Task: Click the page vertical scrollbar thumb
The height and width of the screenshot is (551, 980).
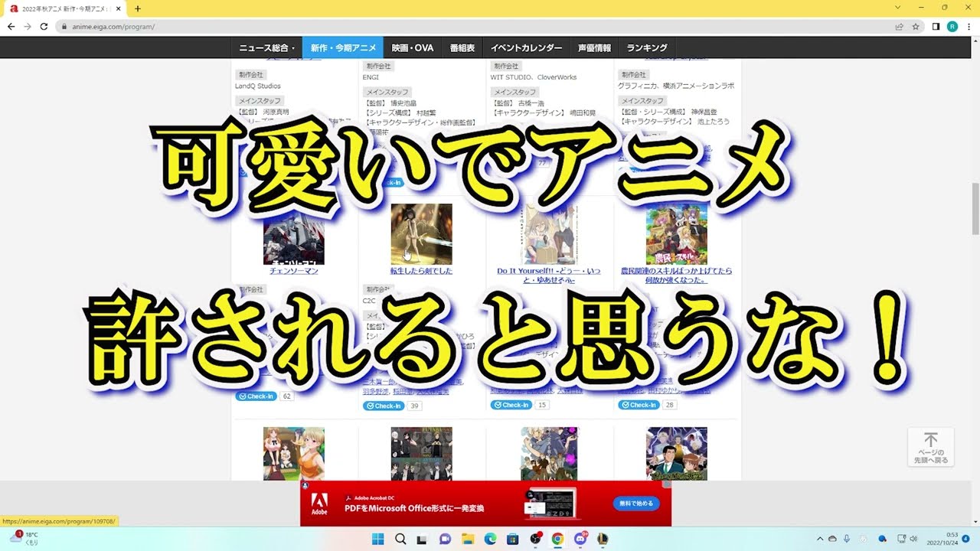Action: (975, 209)
